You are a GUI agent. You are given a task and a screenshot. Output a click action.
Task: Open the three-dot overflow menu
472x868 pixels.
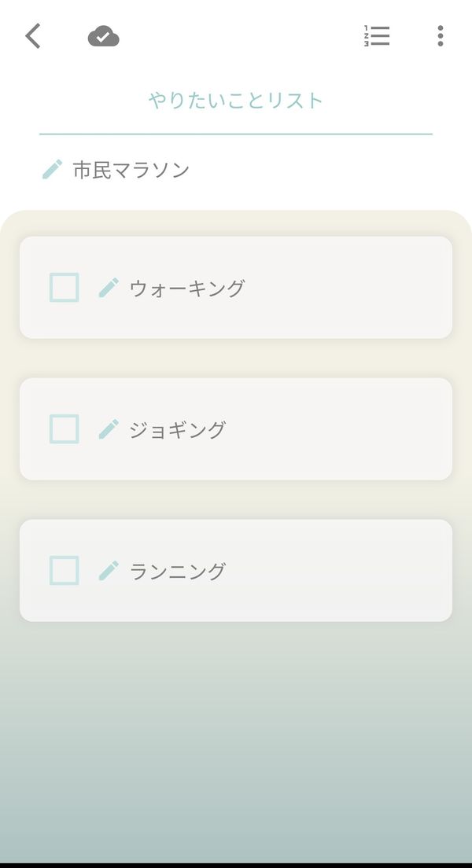[x=441, y=36]
